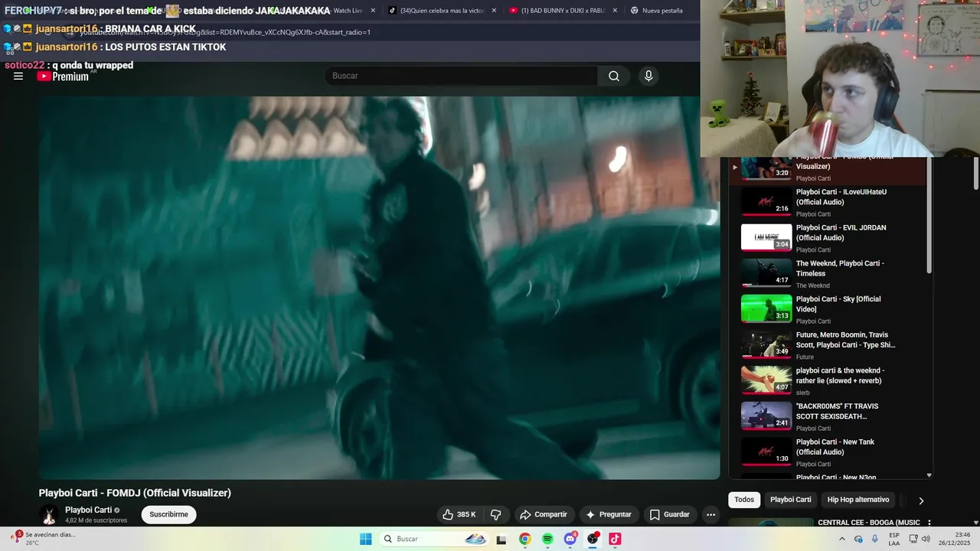Click the tray microphone icon

click(875, 539)
